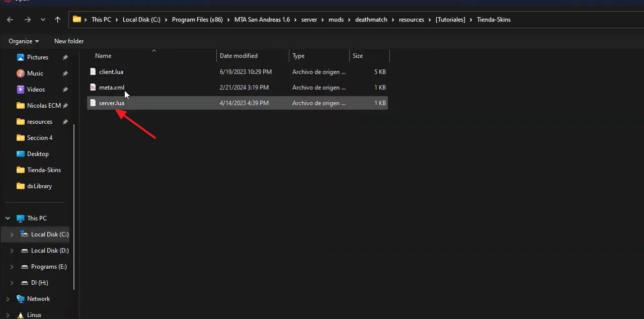
Task: Select the client.lua file
Action: coord(111,72)
